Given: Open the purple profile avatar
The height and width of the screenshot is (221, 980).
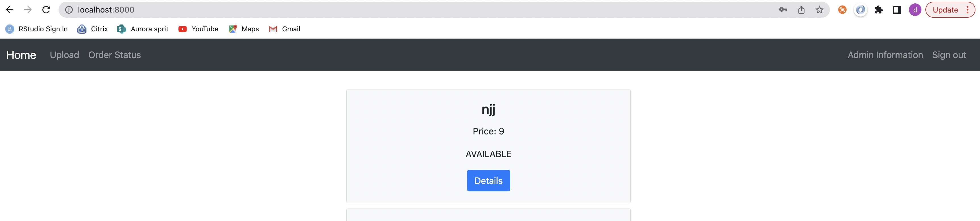Looking at the screenshot, I should coord(915,10).
